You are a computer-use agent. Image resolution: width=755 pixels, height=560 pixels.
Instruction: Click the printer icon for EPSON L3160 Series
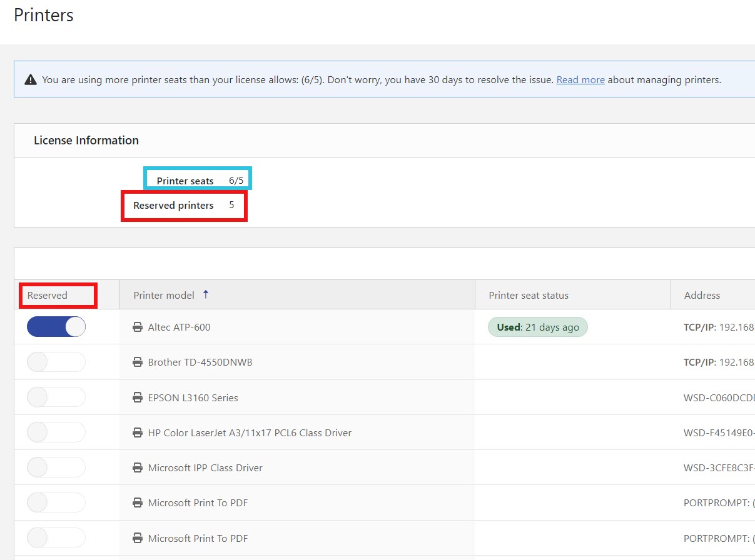(138, 398)
